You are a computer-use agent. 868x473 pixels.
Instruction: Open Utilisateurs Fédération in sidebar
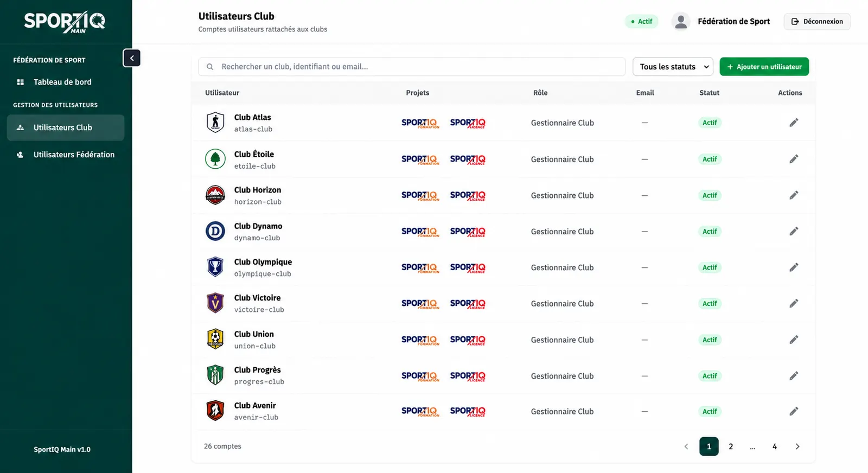[66, 155]
